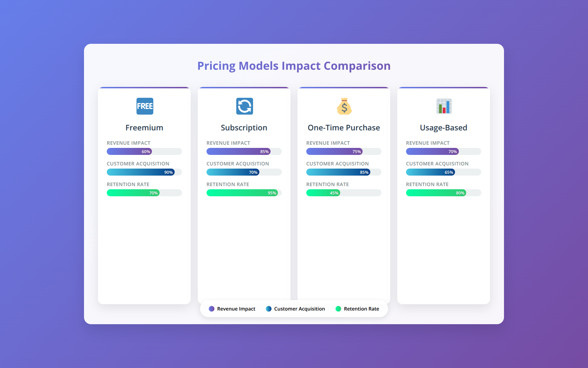Click the bar chart Usage-Based icon
This screenshot has width=588, height=368.
click(x=444, y=106)
